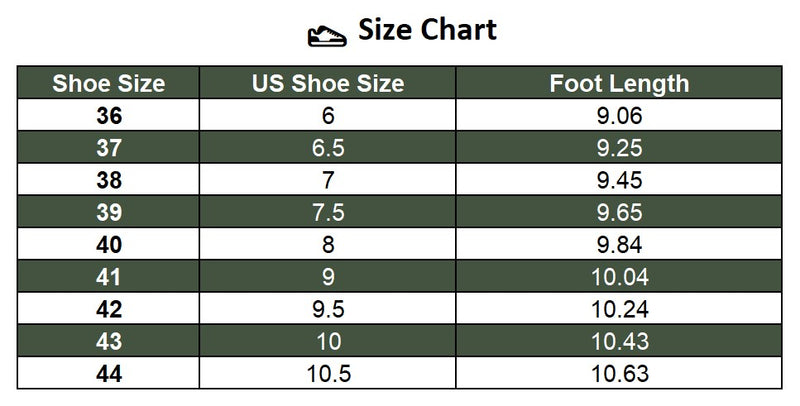800x406 pixels.
Task: Click foot length 9.84 cell
Action: click(620, 245)
